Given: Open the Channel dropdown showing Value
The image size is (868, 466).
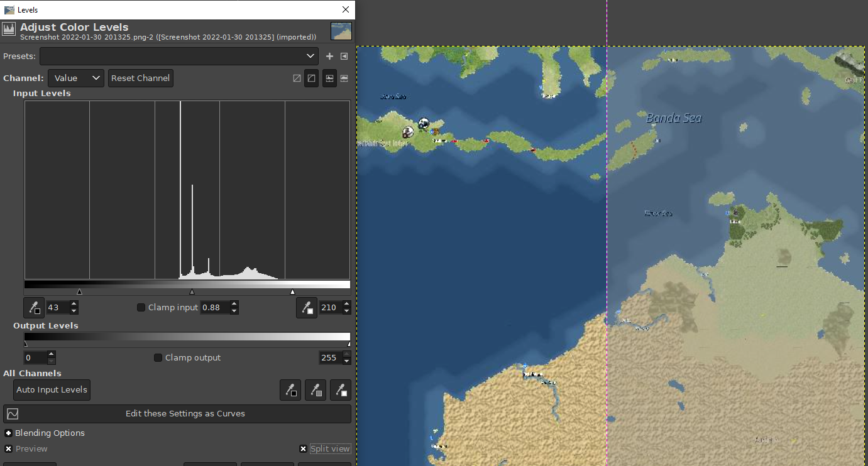Looking at the screenshot, I should click(x=75, y=79).
